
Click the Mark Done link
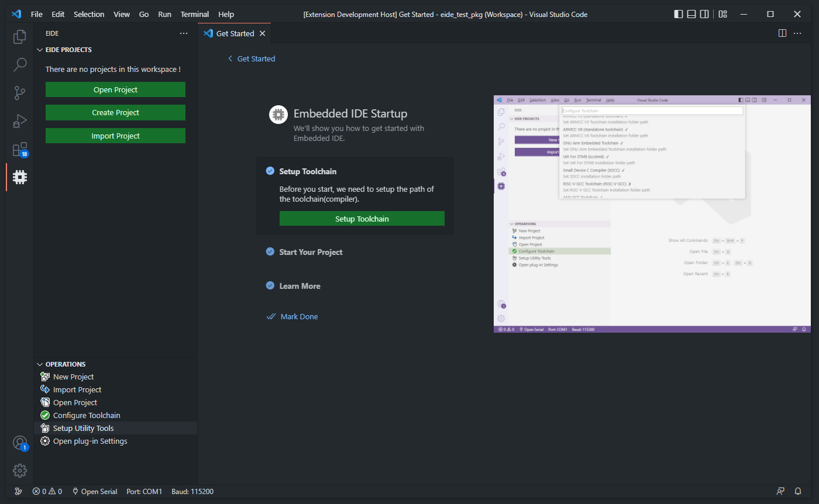coord(292,316)
